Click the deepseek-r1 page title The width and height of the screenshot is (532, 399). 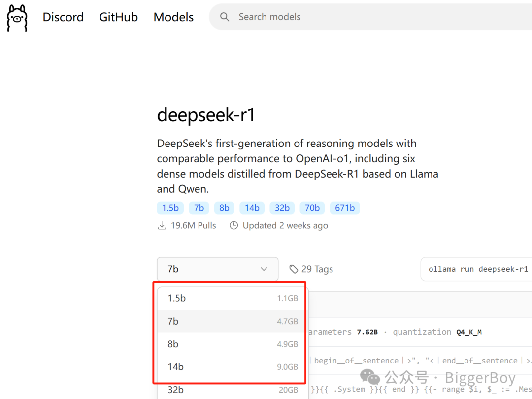pyautogui.click(x=205, y=115)
